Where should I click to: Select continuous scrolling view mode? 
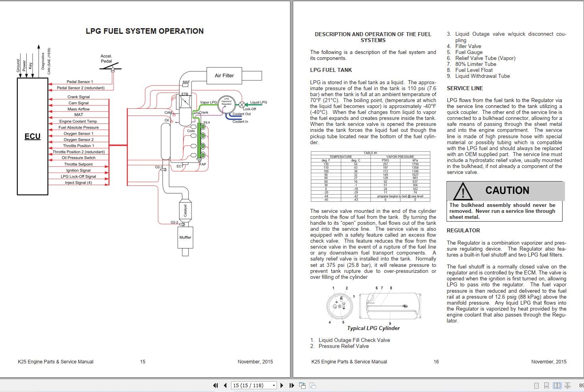click(546, 385)
